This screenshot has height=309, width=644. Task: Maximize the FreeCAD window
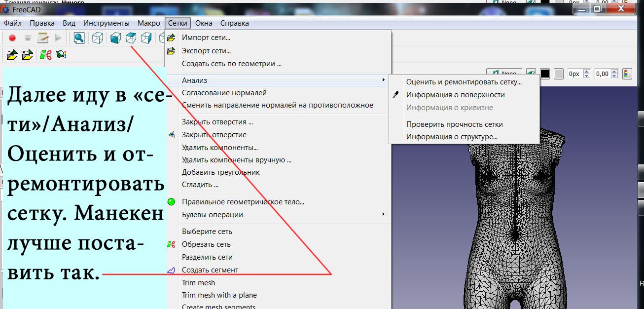coord(597,8)
